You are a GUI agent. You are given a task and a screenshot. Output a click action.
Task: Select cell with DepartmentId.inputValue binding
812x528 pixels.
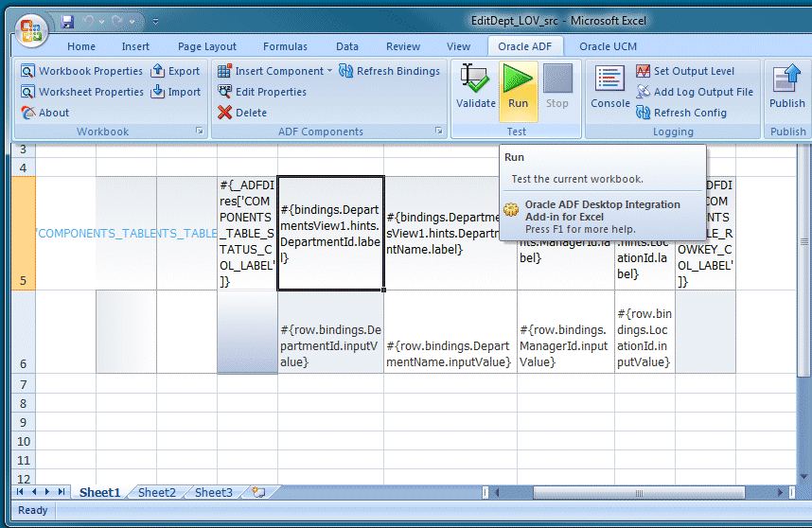[331, 332]
